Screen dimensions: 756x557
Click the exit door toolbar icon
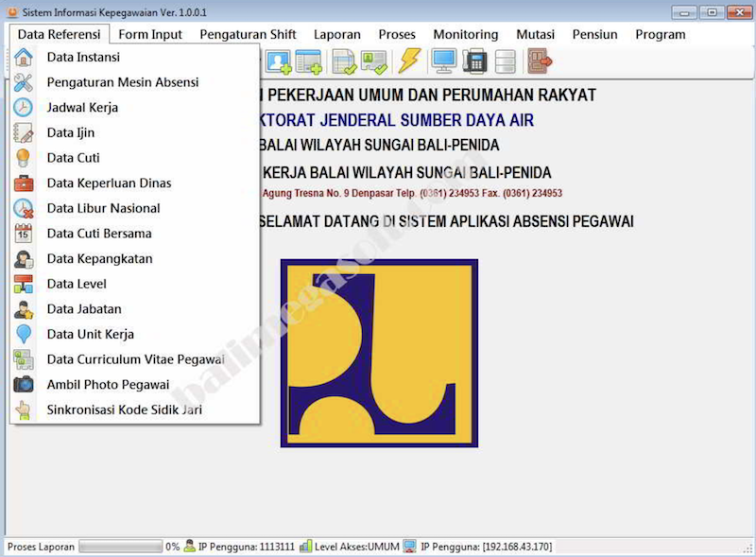(x=540, y=61)
